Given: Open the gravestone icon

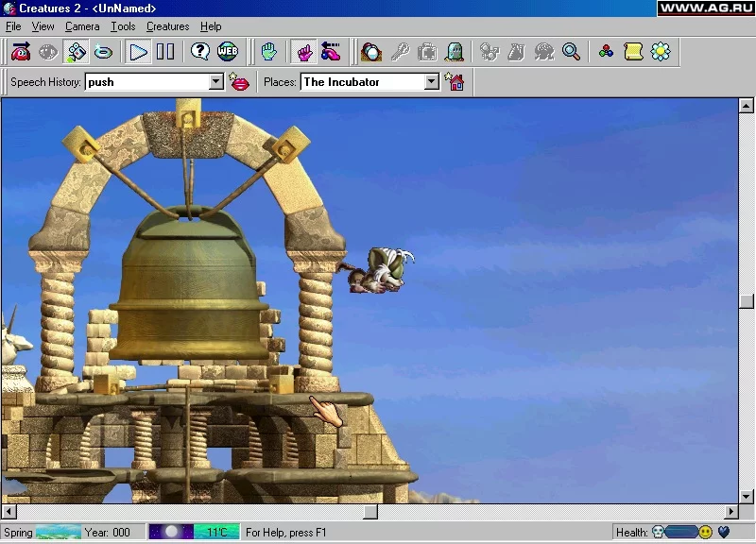Looking at the screenshot, I should pos(455,52).
